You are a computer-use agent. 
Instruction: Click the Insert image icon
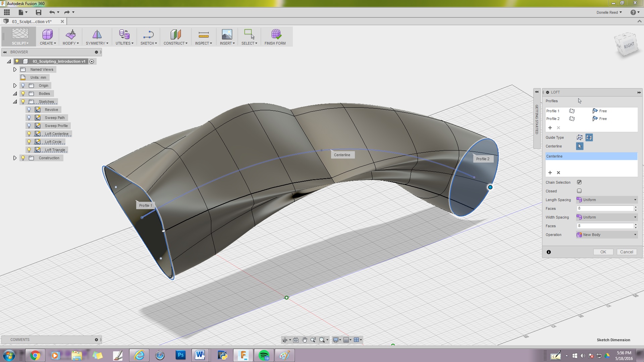(227, 34)
